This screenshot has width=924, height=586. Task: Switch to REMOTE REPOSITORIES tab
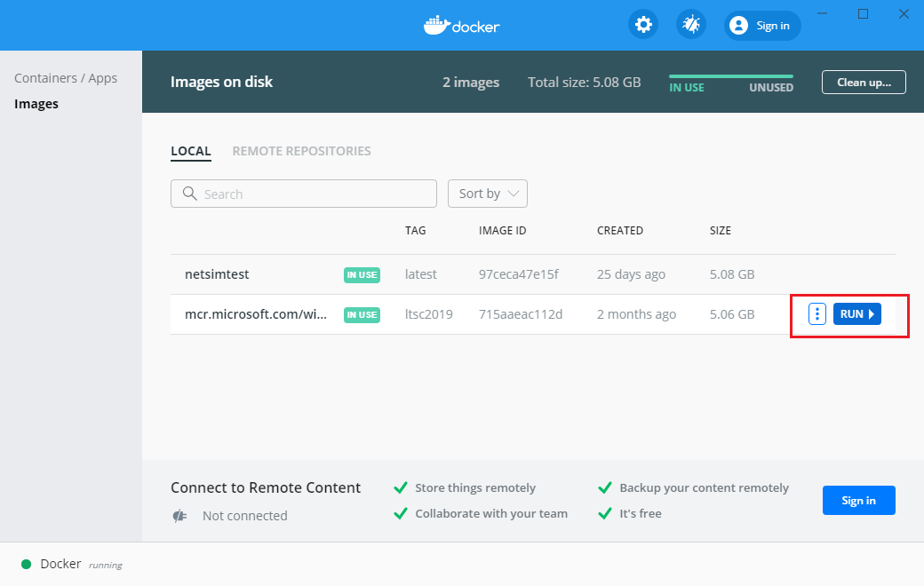click(x=302, y=151)
